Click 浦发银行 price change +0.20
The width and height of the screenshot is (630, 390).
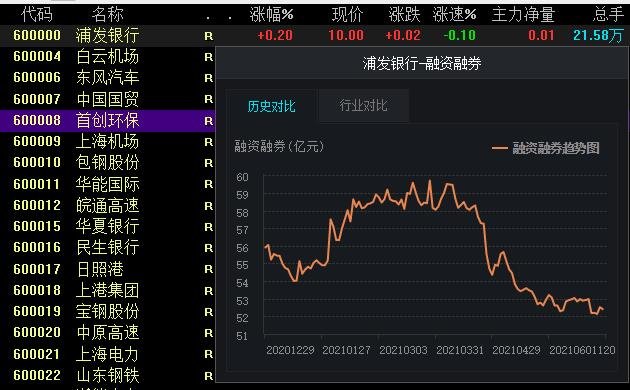[x=275, y=35]
